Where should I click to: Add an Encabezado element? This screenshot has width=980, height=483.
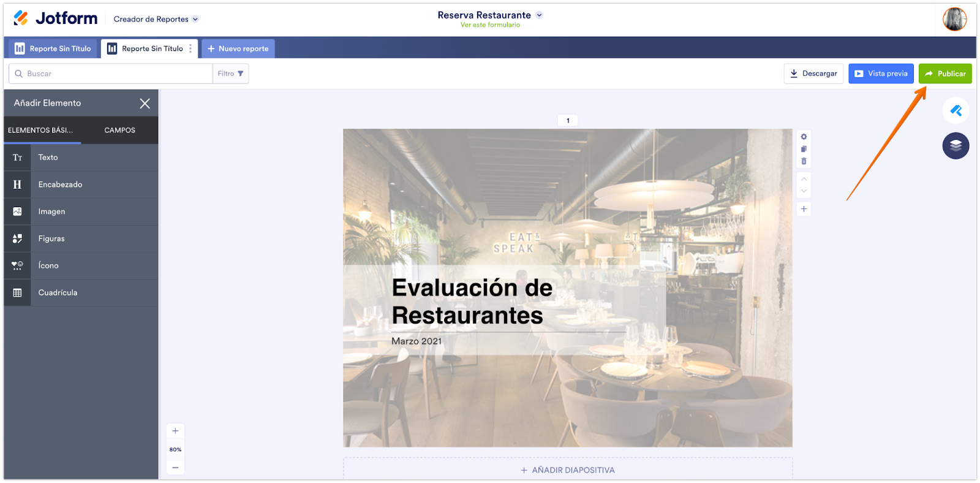point(81,184)
